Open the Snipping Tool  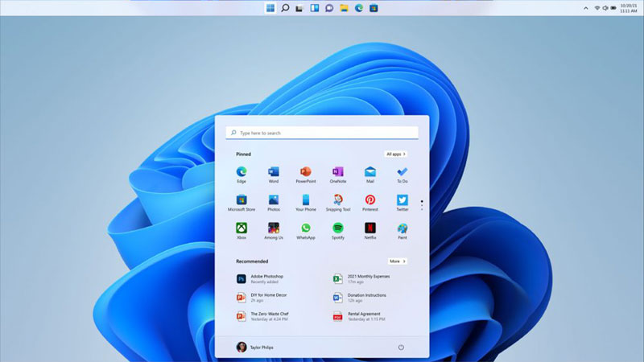tap(338, 204)
